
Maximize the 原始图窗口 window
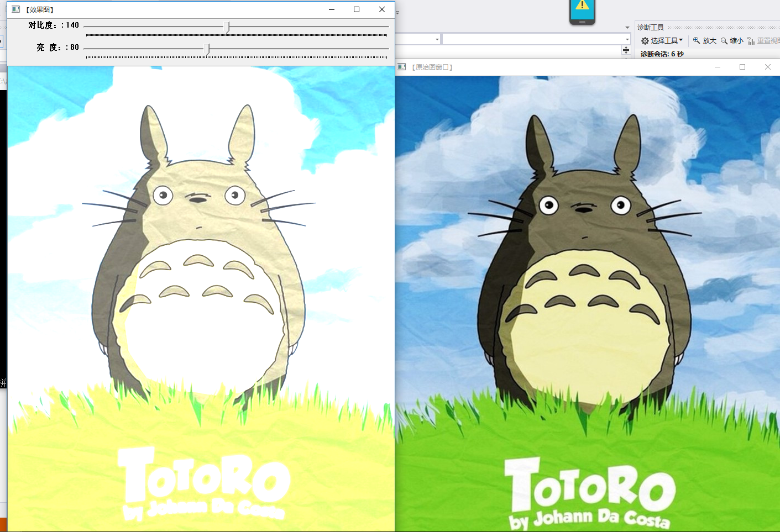742,67
